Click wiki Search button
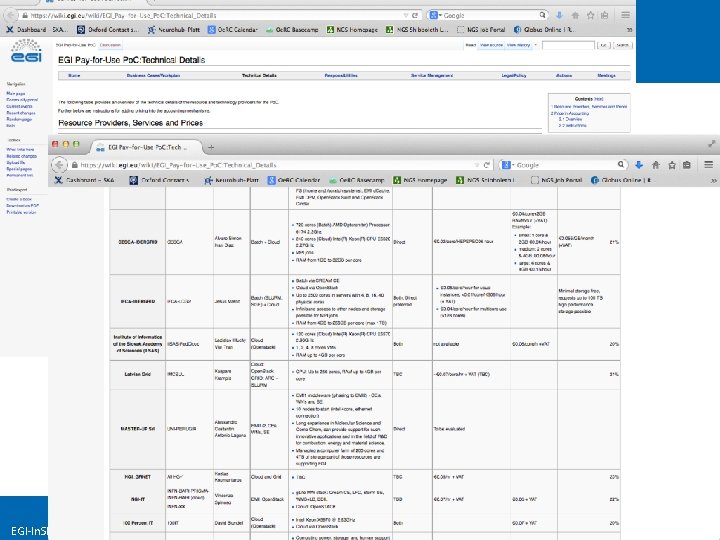720x540 pixels. coord(623,45)
